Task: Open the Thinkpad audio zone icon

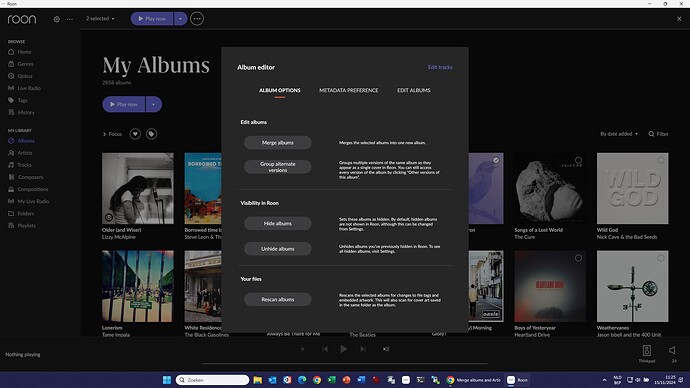Action: (646, 350)
